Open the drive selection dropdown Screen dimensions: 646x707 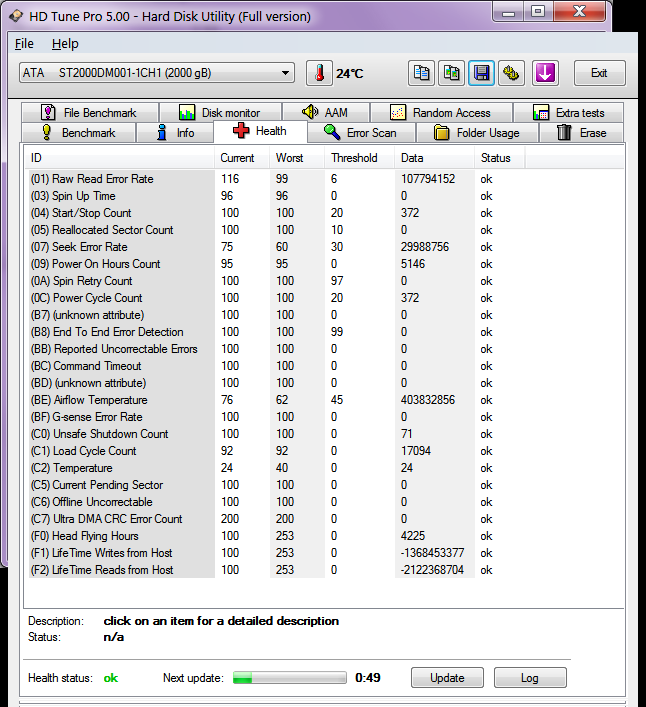click(157, 73)
